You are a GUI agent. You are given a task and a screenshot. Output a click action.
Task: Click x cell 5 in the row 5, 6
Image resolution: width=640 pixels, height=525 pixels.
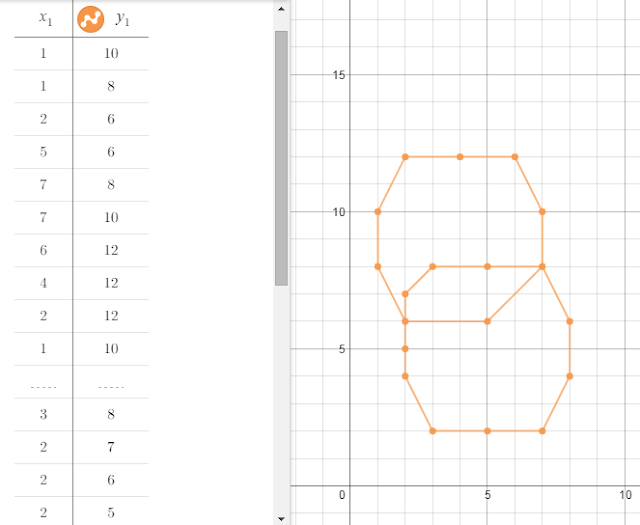[44, 152]
